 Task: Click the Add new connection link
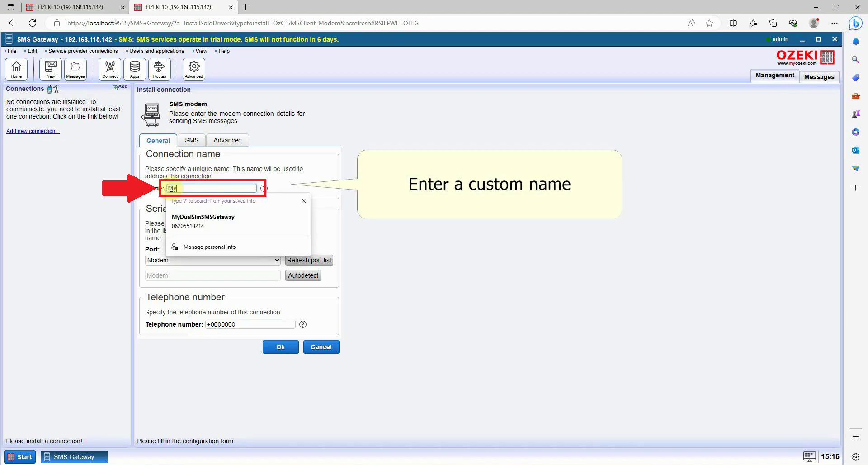pyautogui.click(x=33, y=131)
